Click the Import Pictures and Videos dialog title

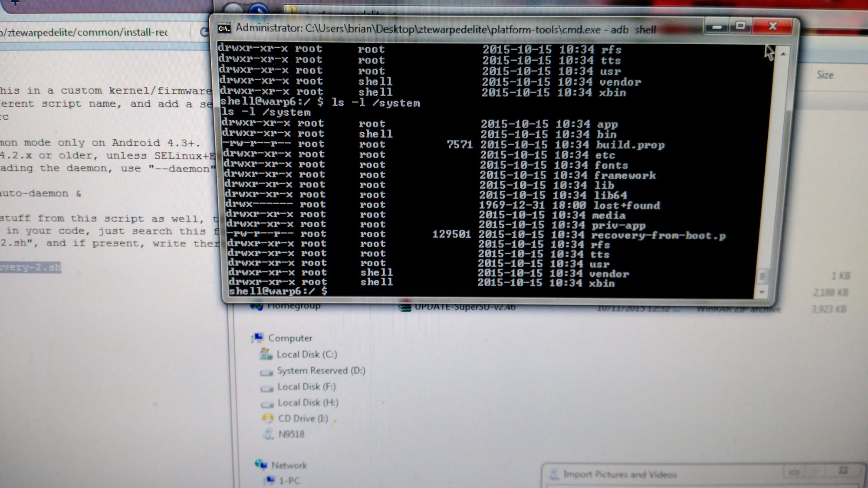[620, 475]
